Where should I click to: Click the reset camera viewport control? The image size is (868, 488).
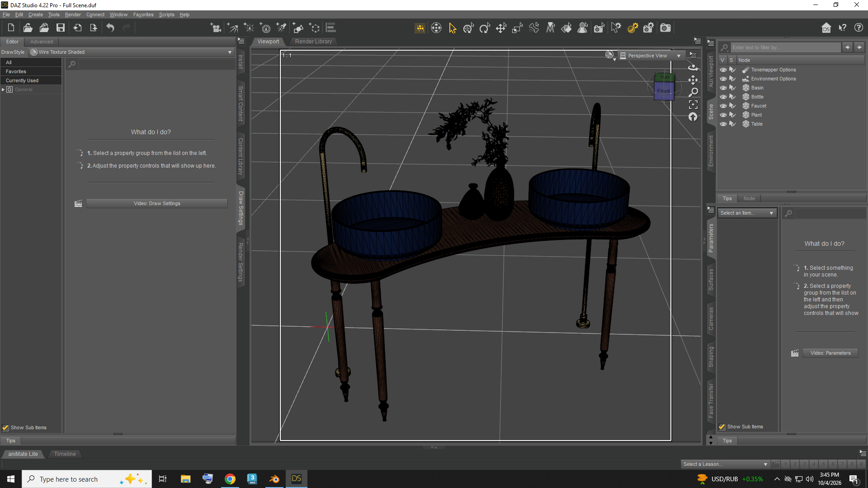(x=693, y=117)
